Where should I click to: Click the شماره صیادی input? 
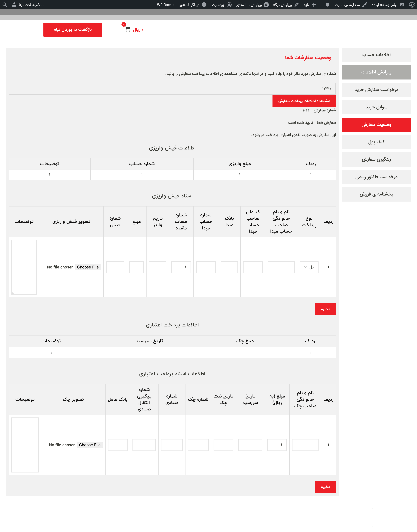[x=172, y=445]
